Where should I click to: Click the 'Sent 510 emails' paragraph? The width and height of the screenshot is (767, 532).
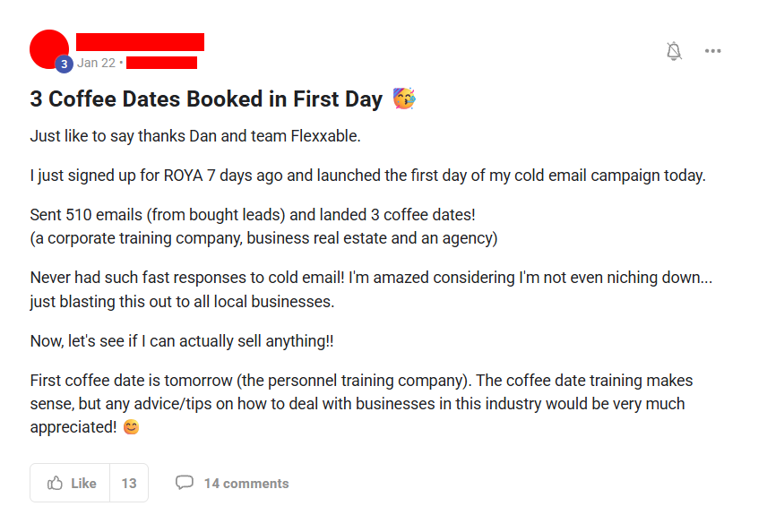coord(263,227)
